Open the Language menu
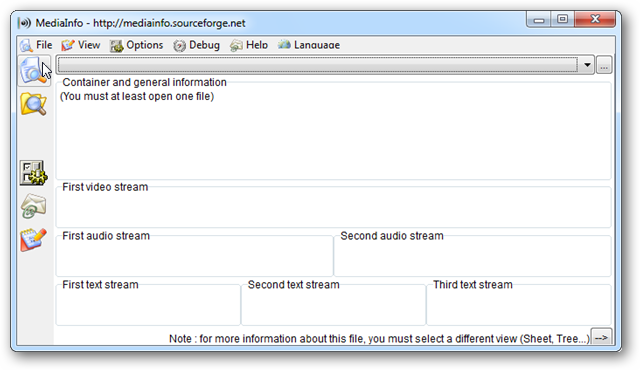The height and width of the screenshot is (370, 640). [309, 45]
